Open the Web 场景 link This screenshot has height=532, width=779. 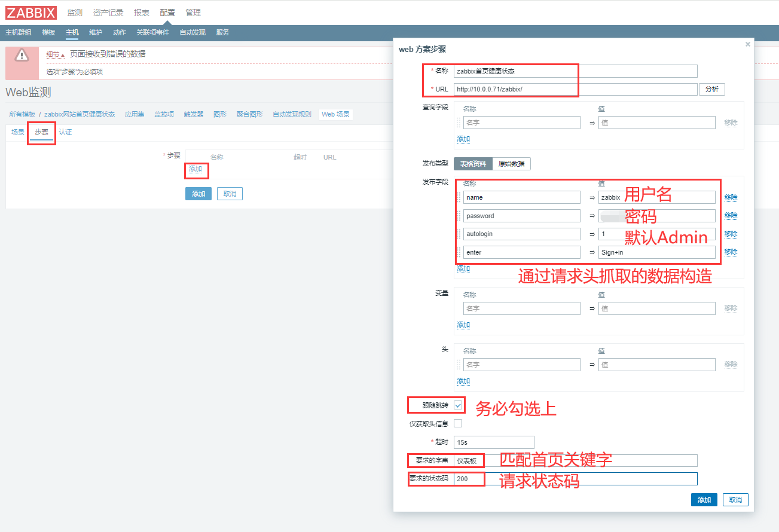tap(335, 114)
